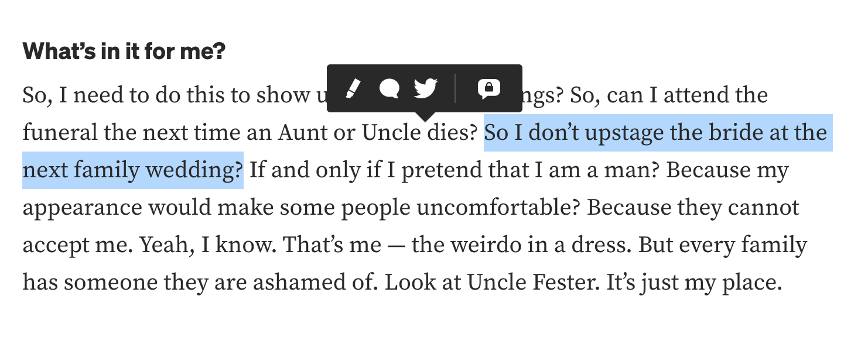This screenshot has width=868, height=337.
Task: Click the word "dress"
Action: click(597, 245)
